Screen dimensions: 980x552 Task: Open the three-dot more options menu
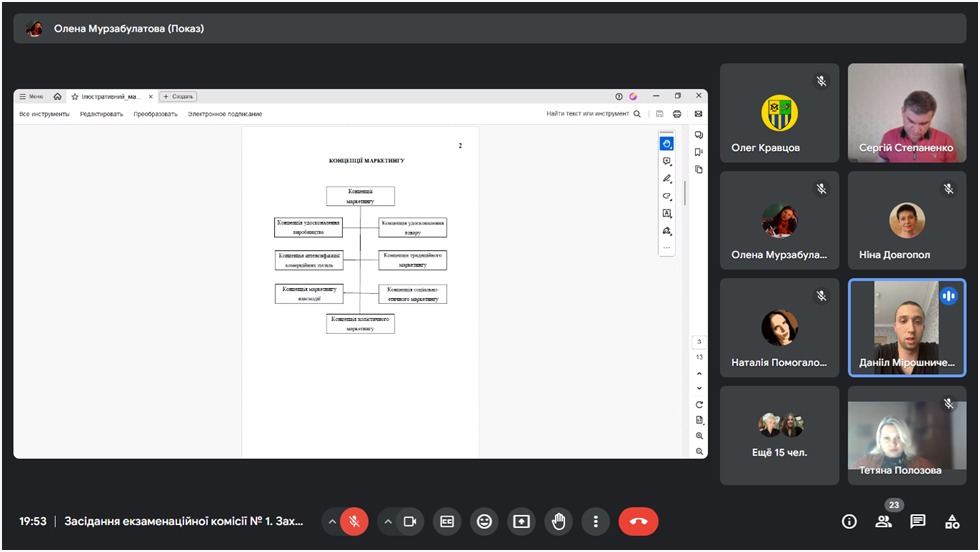coord(595,521)
